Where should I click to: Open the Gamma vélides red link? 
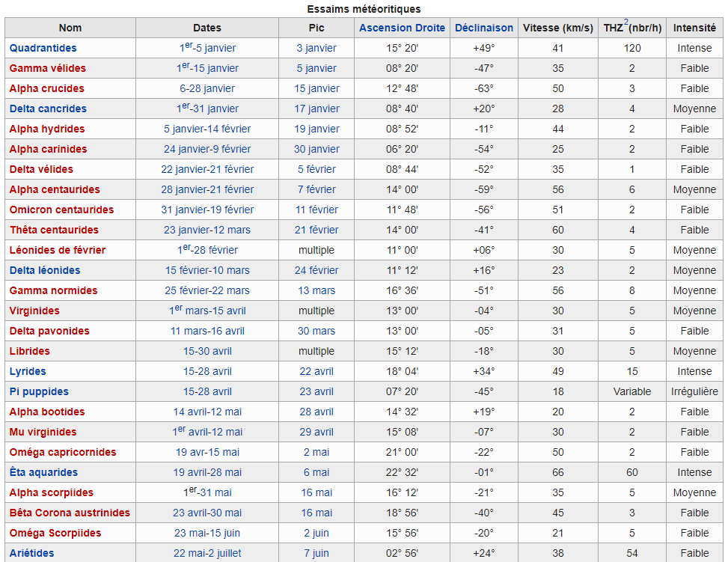48,68
